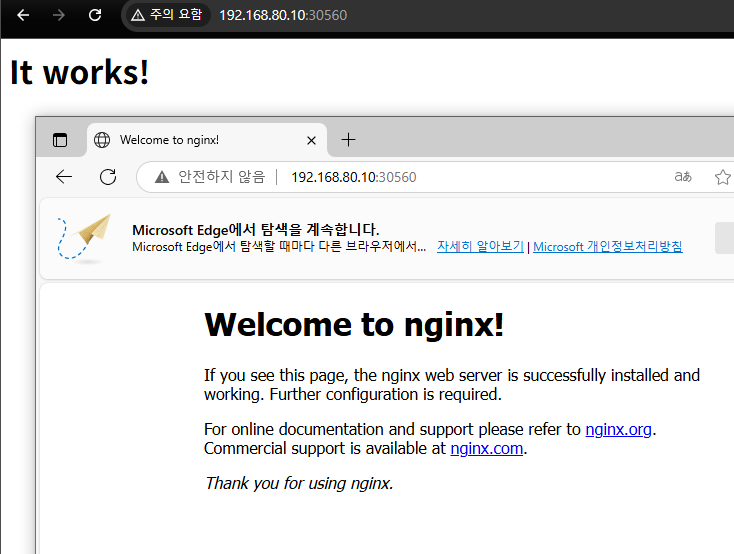Open the Edge tab actions menu icon
This screenshot has width=734, height=554.
pyautogui.click(x=60, y=140)
